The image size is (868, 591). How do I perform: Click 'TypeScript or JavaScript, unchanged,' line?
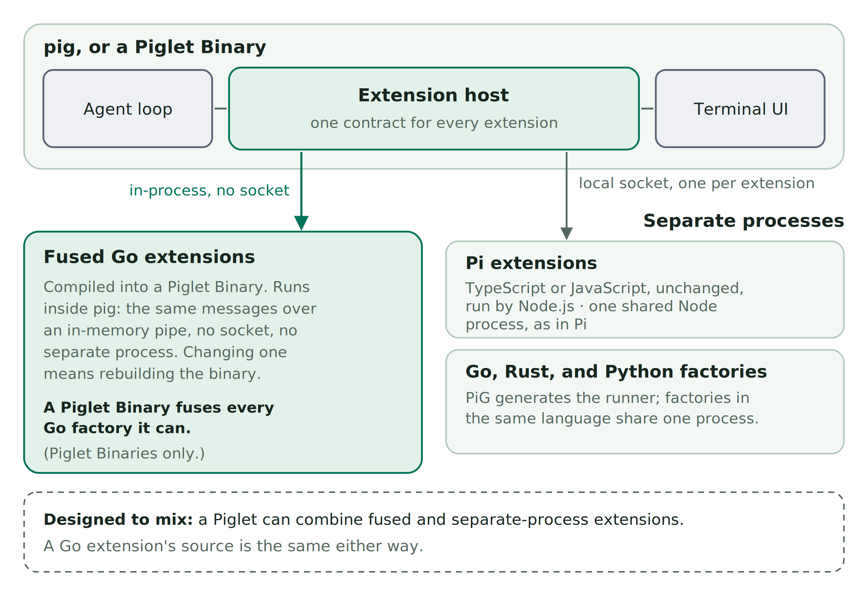pos(605,288)
